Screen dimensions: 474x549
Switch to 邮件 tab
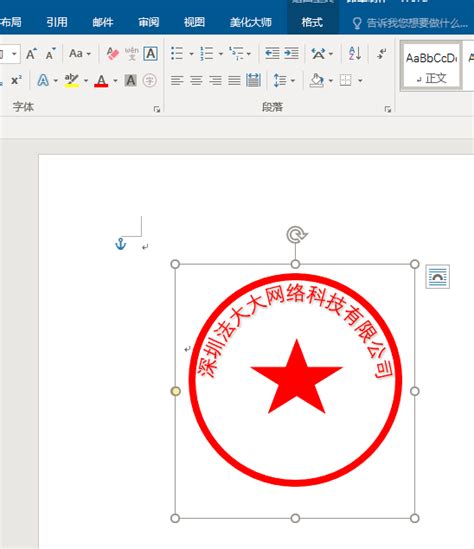click(x=103, y=22)
